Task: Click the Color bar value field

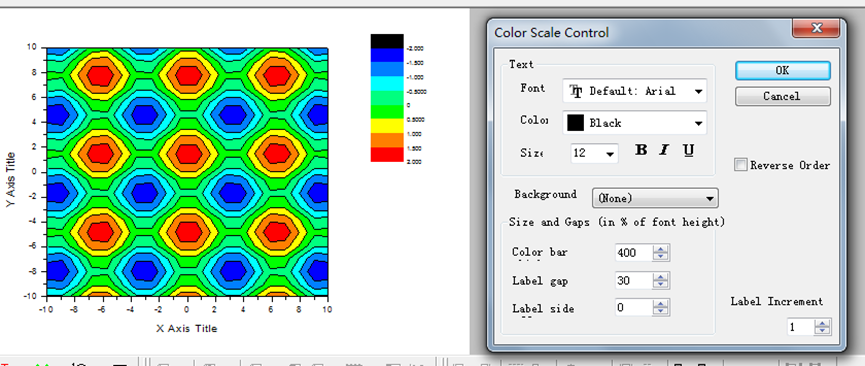Action: coord(634,253)
